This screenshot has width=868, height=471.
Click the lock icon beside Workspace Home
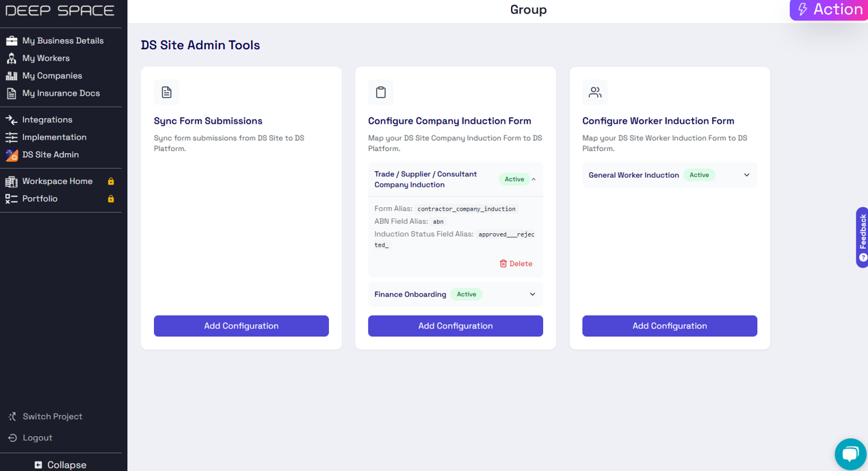(x=111, y=181)
